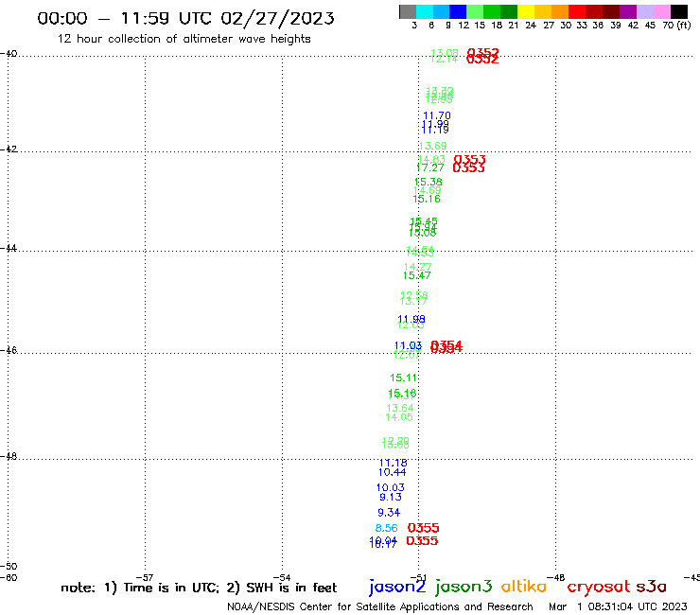Viewport: 700px width, 615px height.
Task: Click the wave height value '15.47'
Action: (416, 275)
